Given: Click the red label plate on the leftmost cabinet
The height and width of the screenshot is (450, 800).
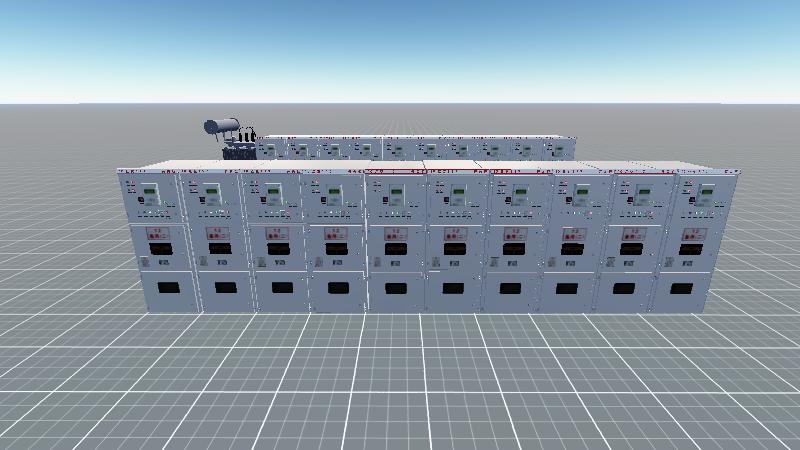Looking at the screenshot, I should click(156, 233).
